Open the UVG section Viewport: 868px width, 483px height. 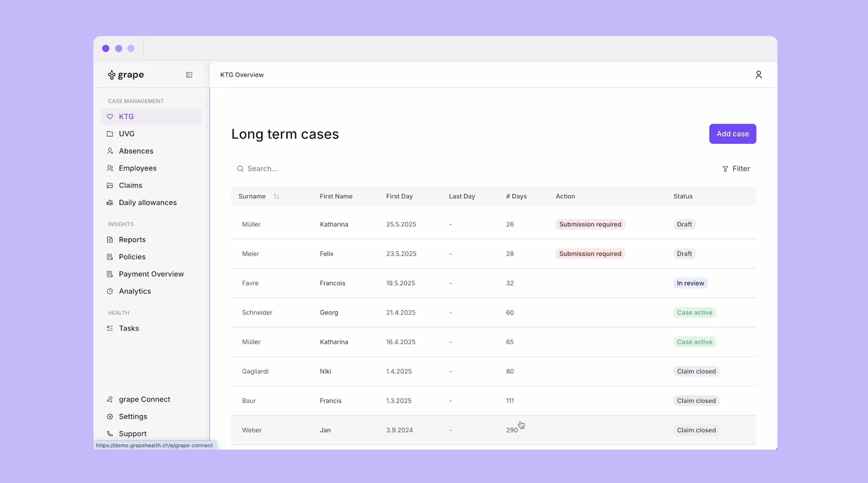(151, 134)
